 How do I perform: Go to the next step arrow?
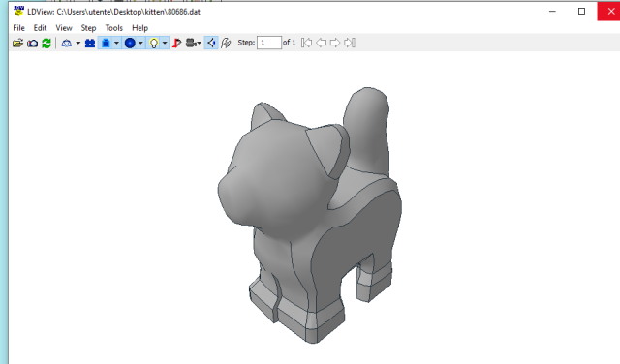[x=335, y=43]
